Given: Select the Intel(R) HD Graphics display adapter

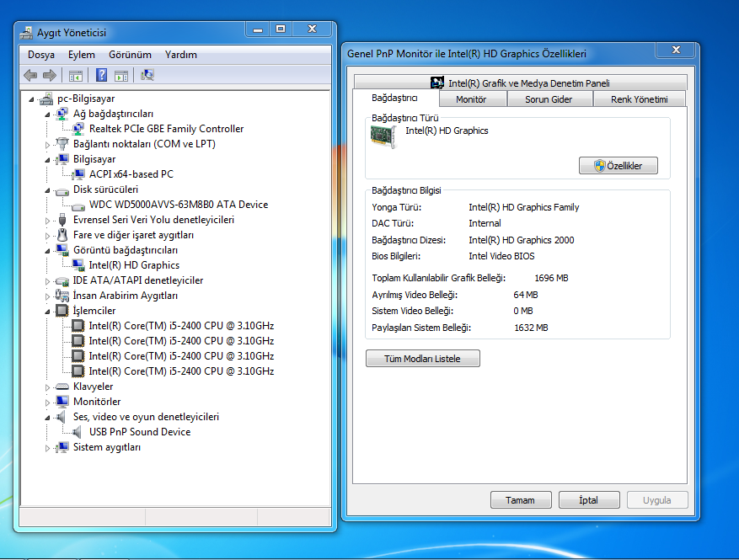Looking at the screenshot, I should click(134, 265).
